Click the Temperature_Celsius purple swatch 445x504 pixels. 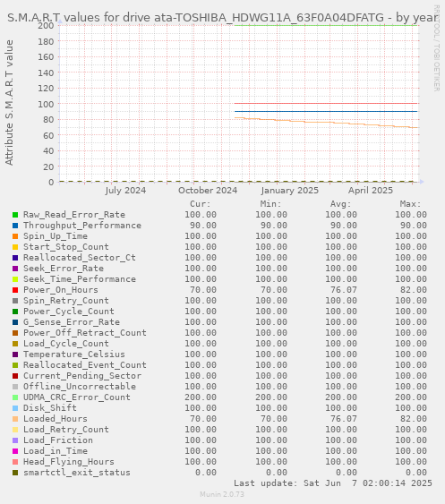click(15, 355)
